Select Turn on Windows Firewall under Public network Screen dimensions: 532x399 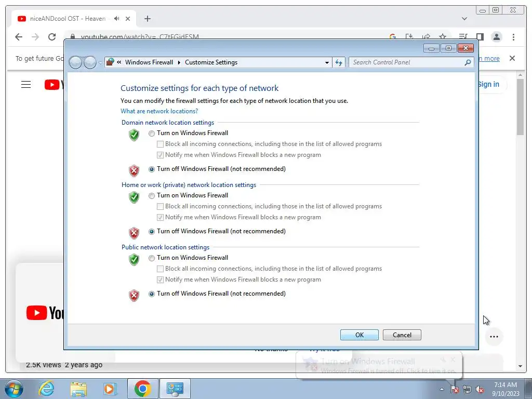click(x=152, y=258)
